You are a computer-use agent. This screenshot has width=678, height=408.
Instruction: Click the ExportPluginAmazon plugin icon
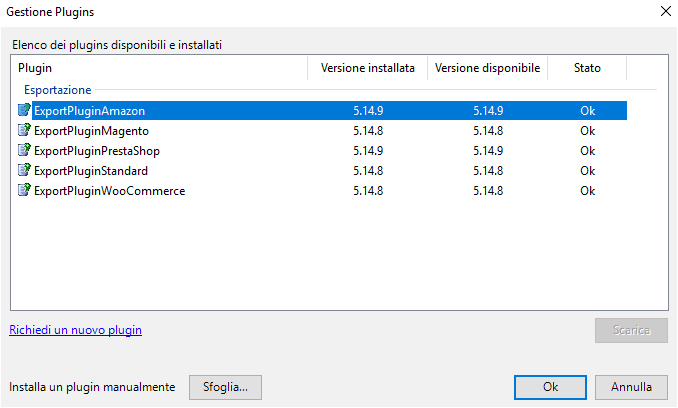tap(24, 110)
